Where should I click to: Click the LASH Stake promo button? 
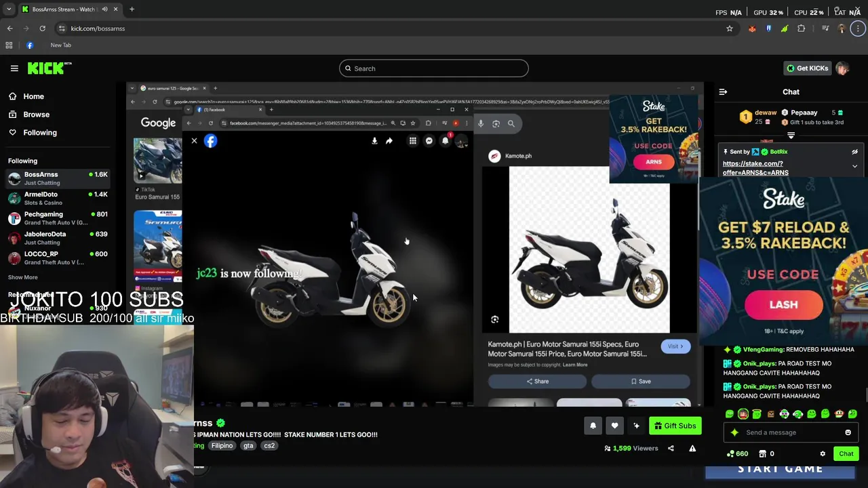coord(783,305)
